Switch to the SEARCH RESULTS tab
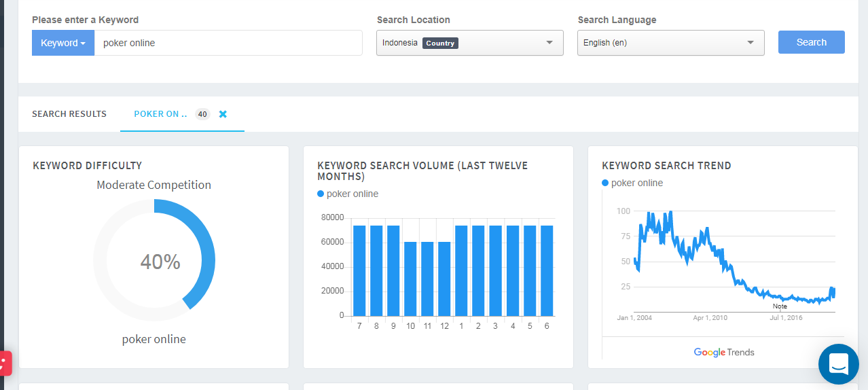The image size is (868, 390). click(x=69, y=114)
